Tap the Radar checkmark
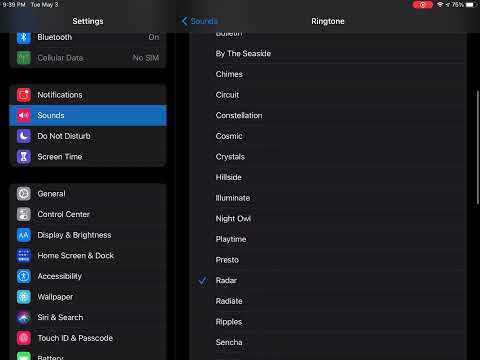480x360 pixels. pyautogui.click(x=202, y=280)
